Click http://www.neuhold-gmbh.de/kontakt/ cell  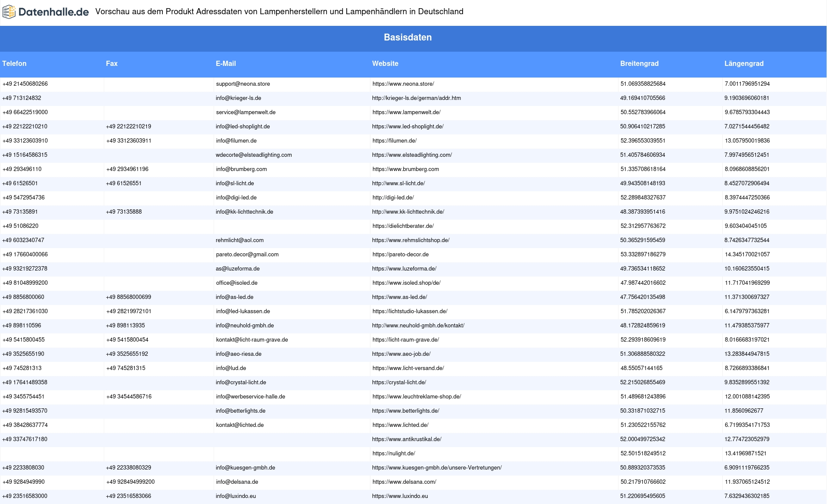coord(418,326)
